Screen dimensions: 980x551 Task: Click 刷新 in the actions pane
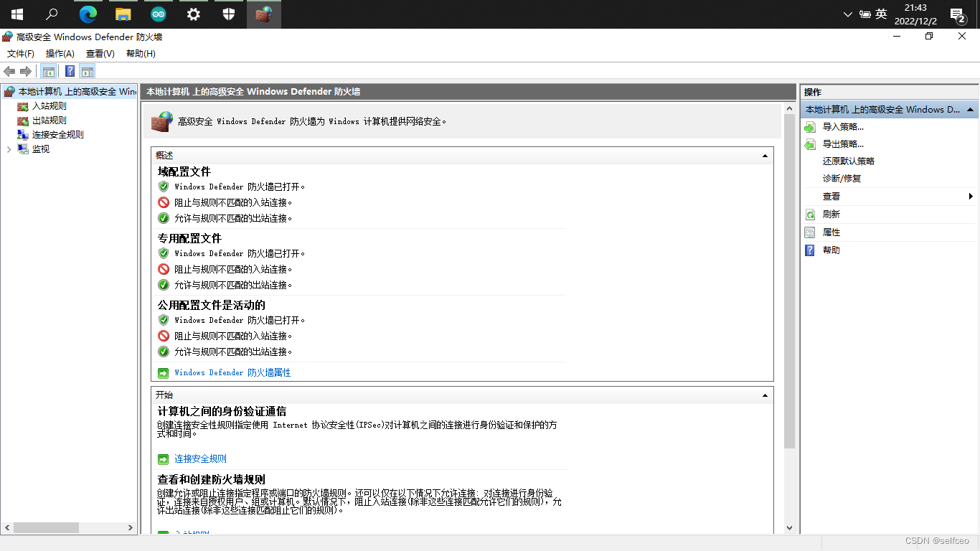point(831,215)
